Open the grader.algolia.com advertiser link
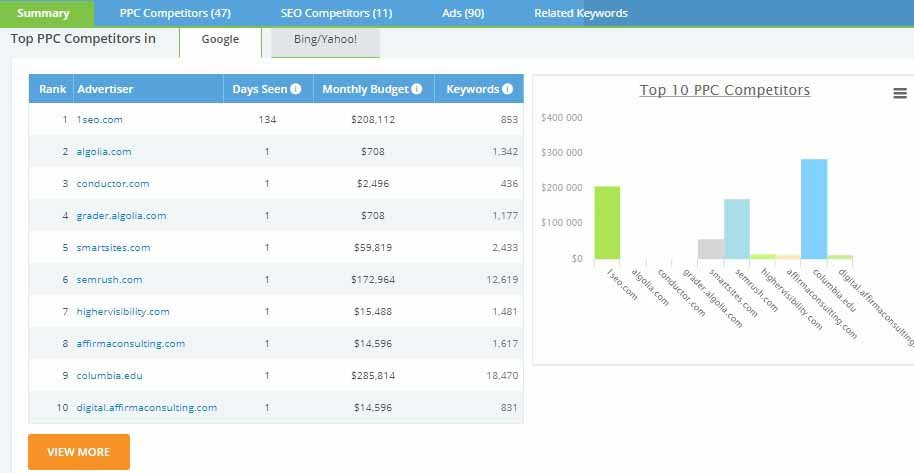 (x=121, y=216)
